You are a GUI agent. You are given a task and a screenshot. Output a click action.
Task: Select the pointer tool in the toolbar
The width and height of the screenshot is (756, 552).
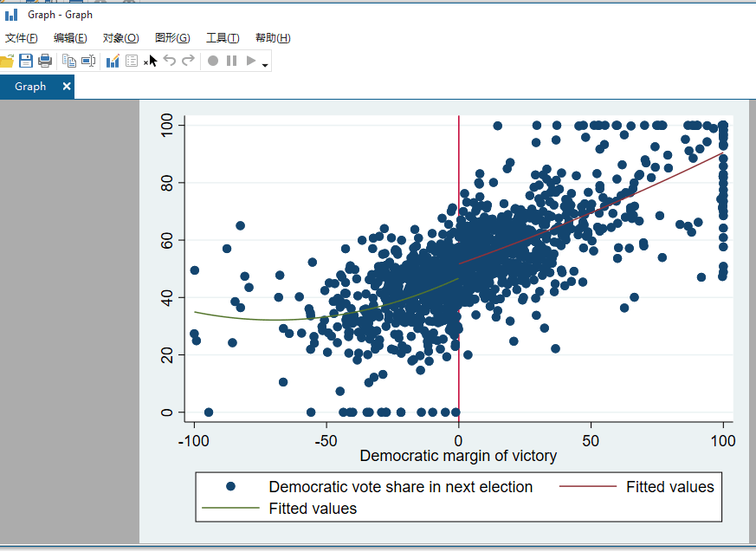point(151,61)
